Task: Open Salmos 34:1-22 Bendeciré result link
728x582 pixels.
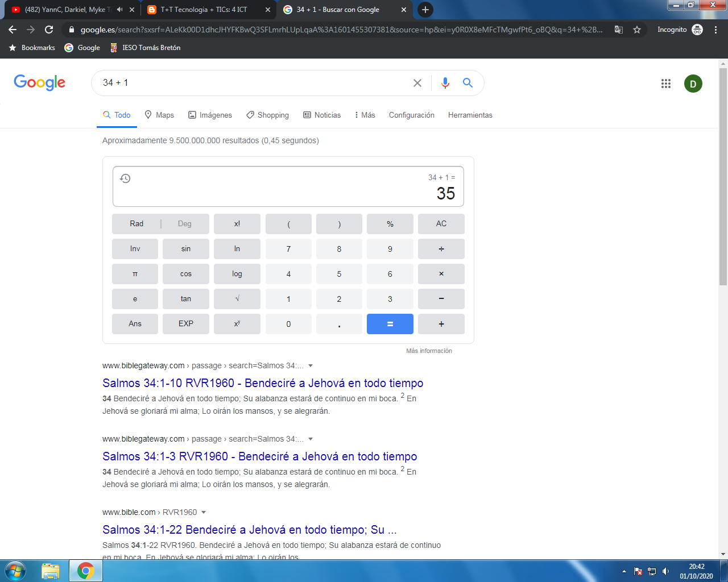Action: coord(250,530)
